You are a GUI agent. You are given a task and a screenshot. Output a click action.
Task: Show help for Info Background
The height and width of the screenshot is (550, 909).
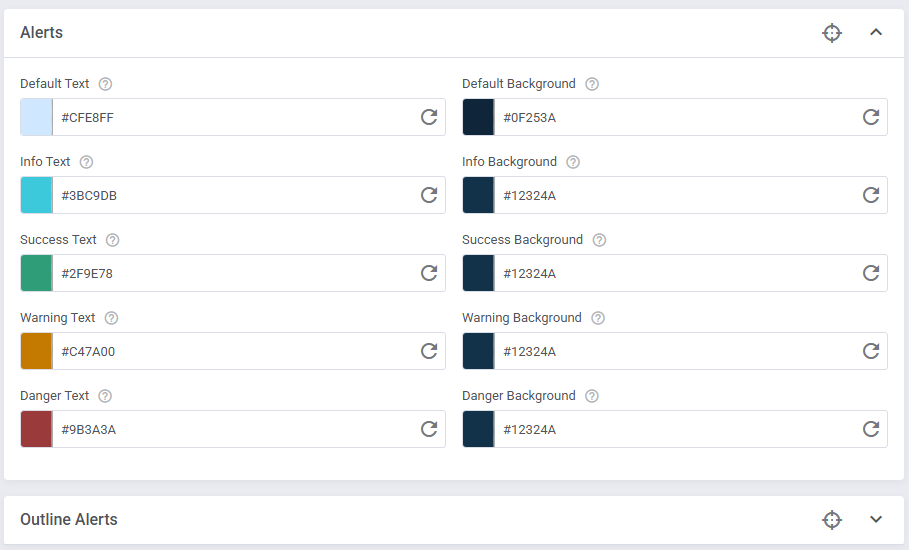(x=573, y=162)
